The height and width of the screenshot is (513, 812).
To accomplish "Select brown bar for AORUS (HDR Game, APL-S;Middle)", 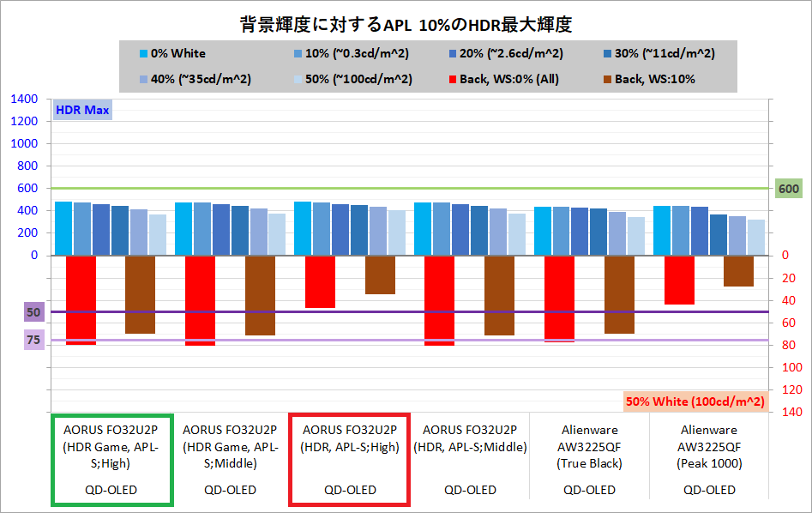I will [x=260, y=295].
